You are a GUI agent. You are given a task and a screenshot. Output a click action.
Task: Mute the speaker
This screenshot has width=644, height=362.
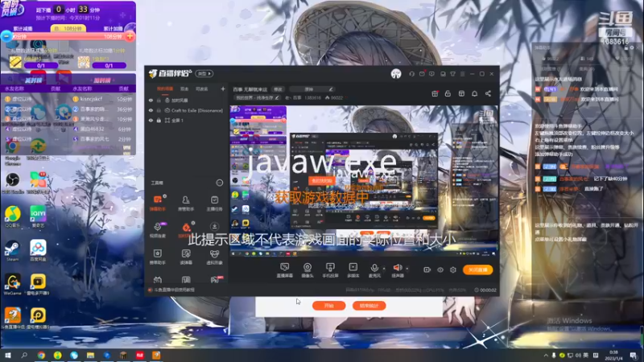click(x=397, y=270)
